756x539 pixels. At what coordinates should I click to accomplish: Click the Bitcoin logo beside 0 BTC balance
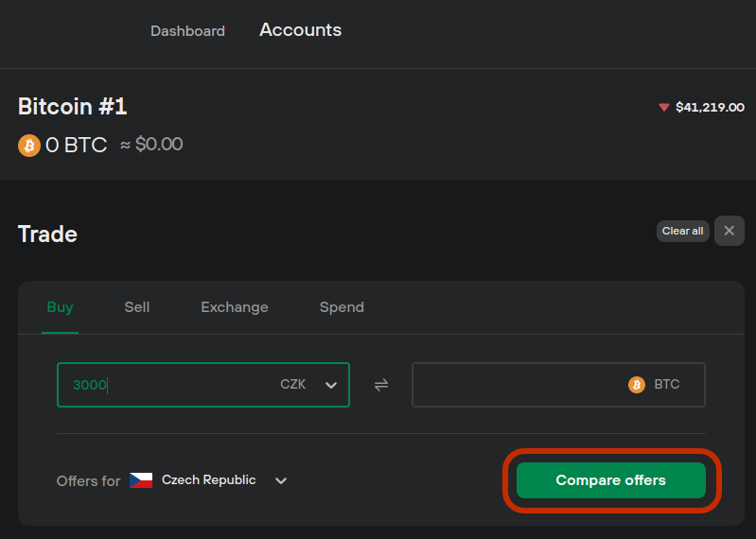(x=29, y=145)
